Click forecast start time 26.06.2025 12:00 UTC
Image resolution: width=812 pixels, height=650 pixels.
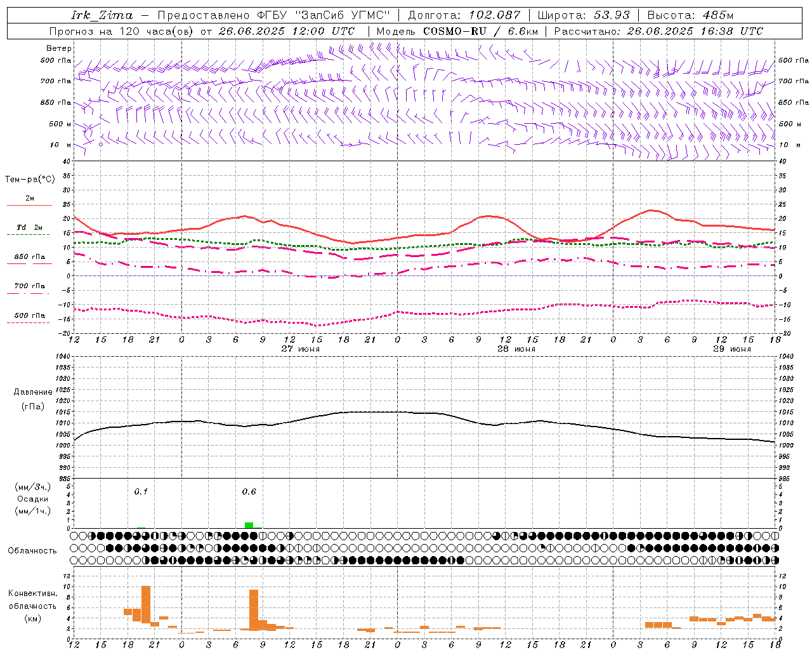tap(287, 31)
